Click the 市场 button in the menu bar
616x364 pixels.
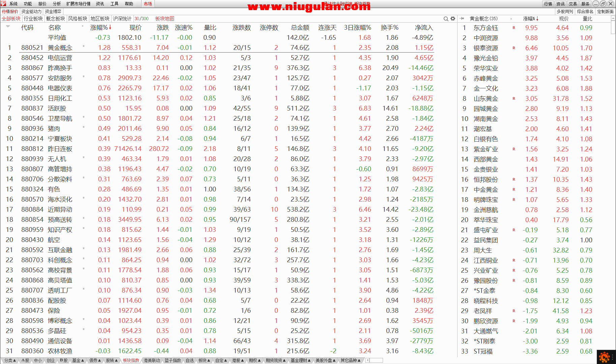[x=148, y=4]
